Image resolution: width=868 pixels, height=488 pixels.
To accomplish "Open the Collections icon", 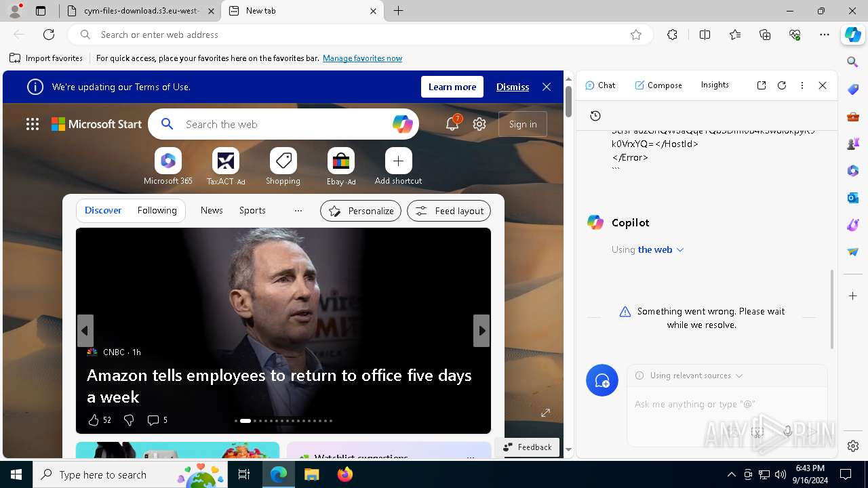I will (x=765, y=35).
